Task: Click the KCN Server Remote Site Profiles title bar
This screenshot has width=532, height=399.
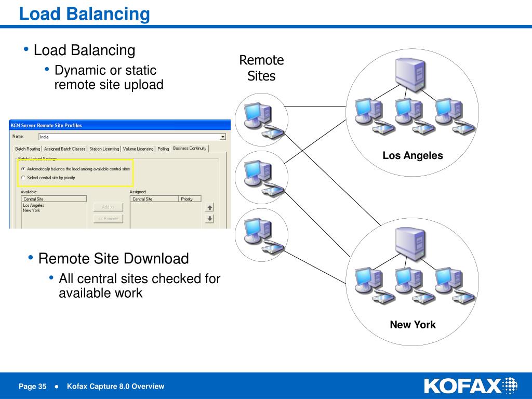Action: click(120, 125)
